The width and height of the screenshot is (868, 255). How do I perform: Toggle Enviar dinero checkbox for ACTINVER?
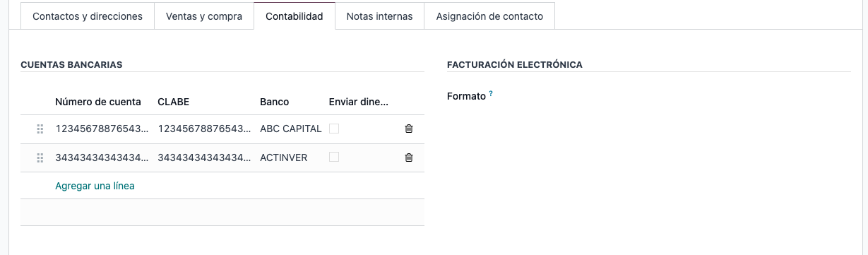pos(334,157)
